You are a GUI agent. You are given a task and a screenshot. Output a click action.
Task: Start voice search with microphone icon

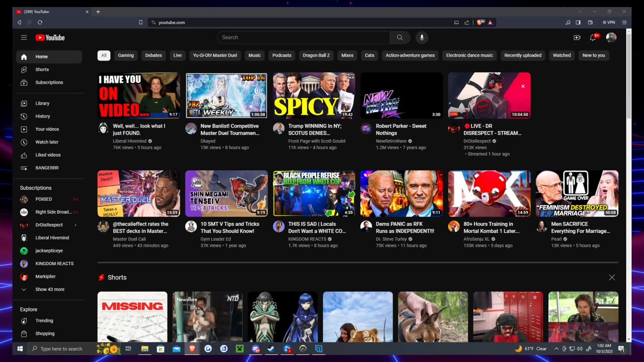click(422, 37)
